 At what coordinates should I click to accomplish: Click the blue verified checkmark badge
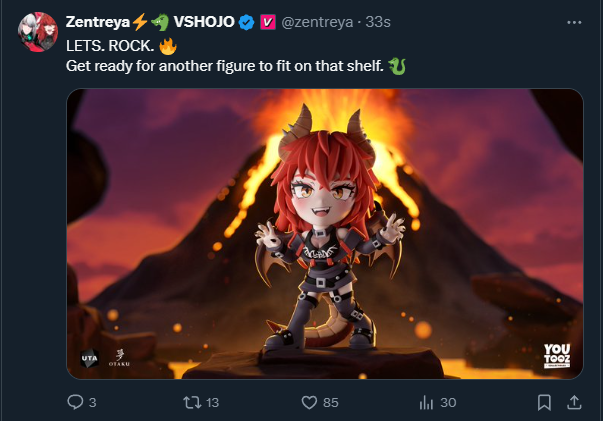[246, 22]
